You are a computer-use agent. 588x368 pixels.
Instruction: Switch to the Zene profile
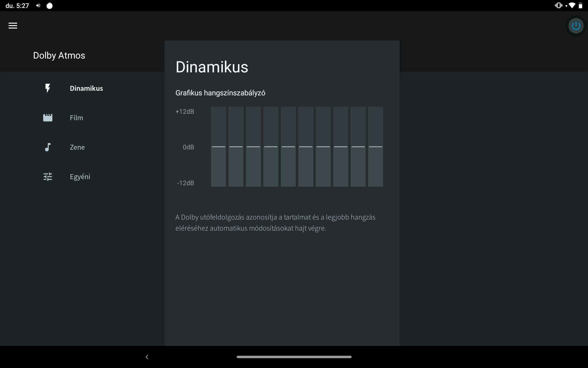[x=77, y=147]
